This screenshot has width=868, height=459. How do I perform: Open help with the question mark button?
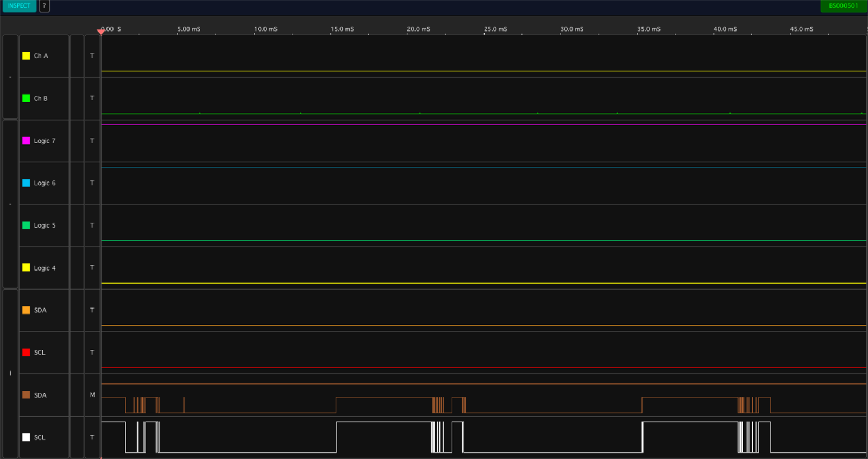[x=44, y=6]
